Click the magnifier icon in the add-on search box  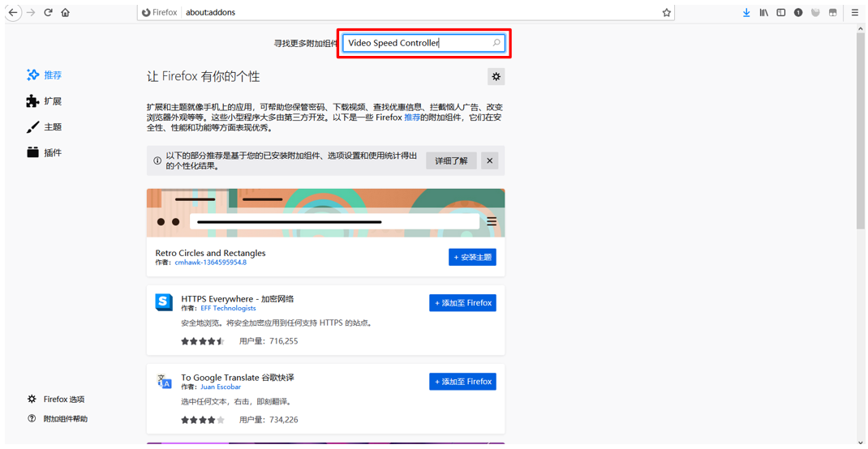pos(496,43)
